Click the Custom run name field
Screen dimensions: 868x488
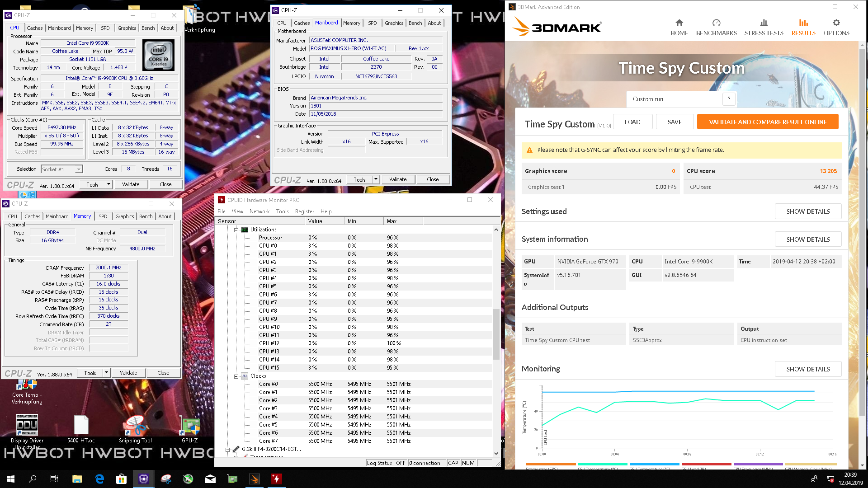pos(675,99)
